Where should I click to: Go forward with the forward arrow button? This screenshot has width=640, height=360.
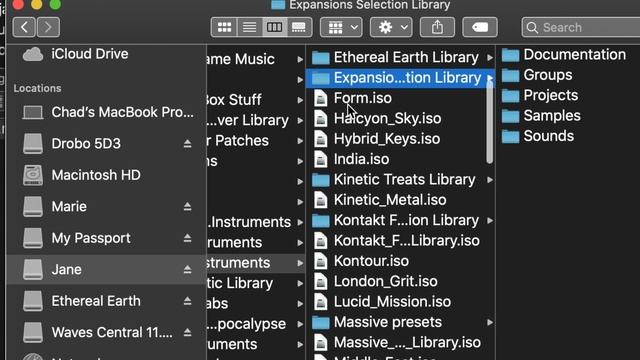[x=48, y=27]
